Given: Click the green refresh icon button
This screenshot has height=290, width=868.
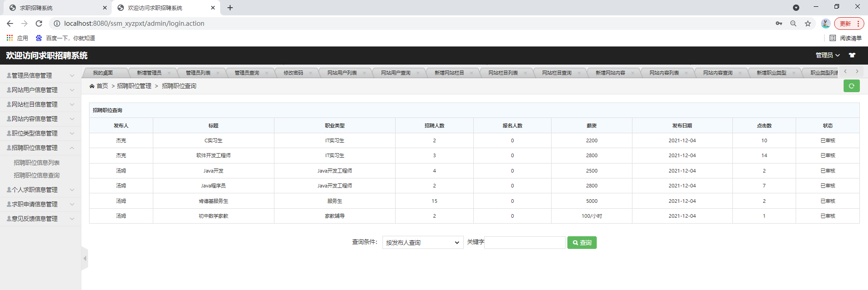Looking at the screenshot, I should point(851,86).
